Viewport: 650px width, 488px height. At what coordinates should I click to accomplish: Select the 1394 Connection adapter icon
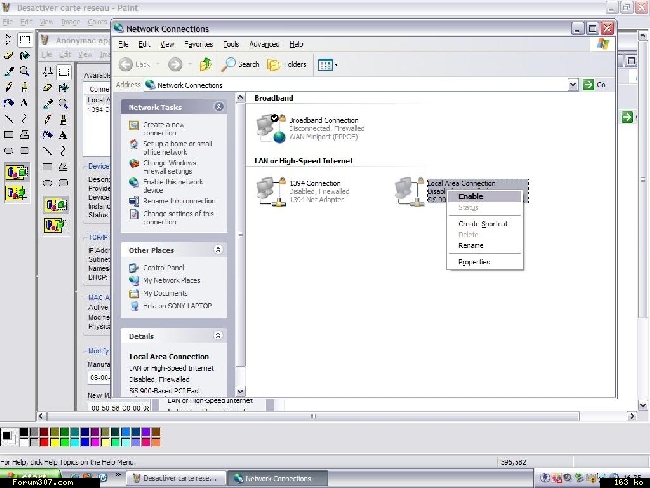pyautogui.click(x=268, y=188)
